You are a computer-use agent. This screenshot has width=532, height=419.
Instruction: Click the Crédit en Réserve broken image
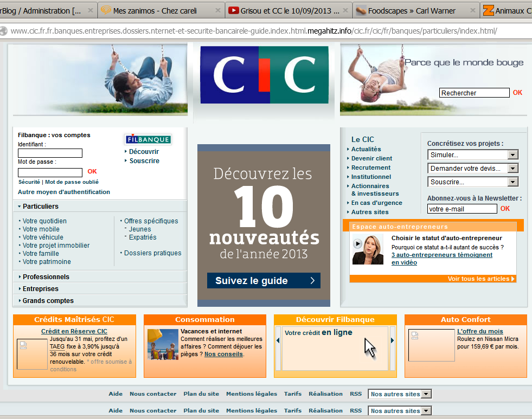(32, 354)
